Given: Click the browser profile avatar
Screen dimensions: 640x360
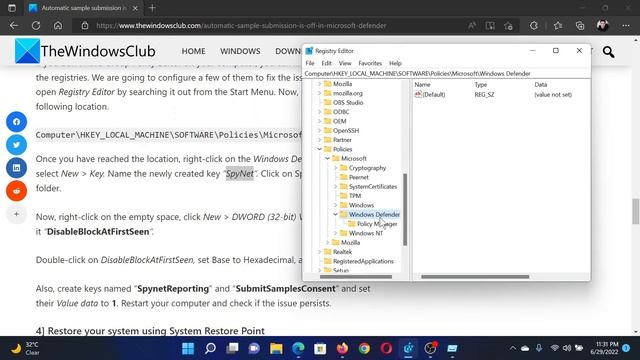Looking at the screenshot, I should point(602,25).
